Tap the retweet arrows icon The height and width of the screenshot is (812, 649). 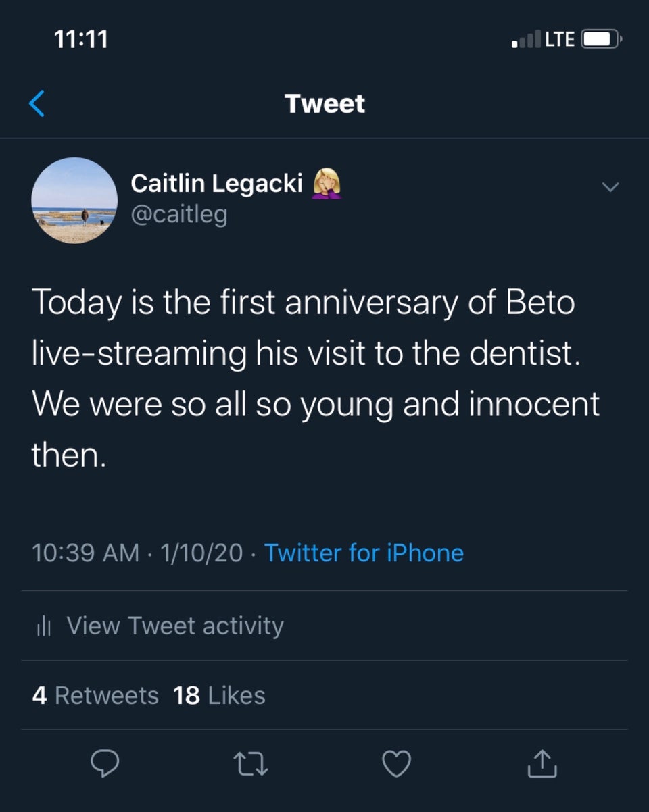(x=251, y=764)
